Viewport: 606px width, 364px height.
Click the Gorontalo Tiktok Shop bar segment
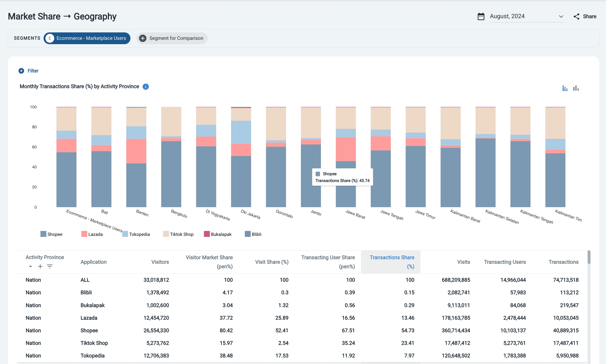276,124
